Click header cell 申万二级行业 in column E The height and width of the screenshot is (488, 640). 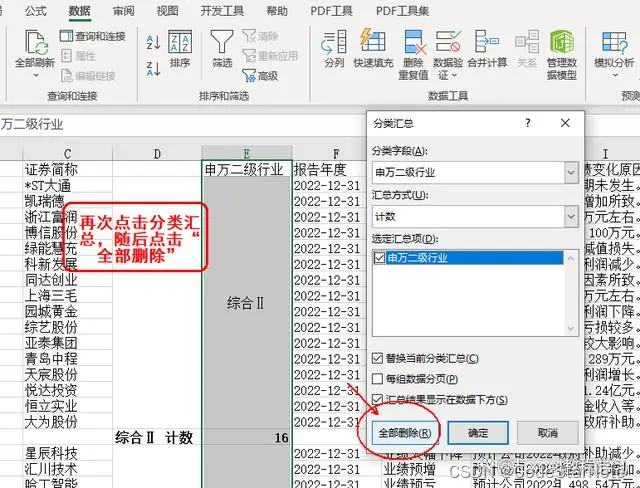(247, 170)
